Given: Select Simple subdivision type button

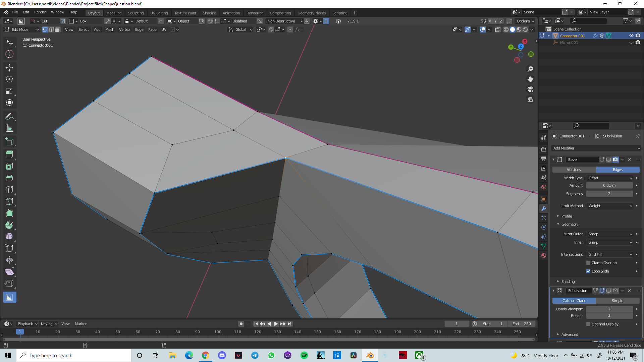Looking at the screenshot, I should coord(618,301).
